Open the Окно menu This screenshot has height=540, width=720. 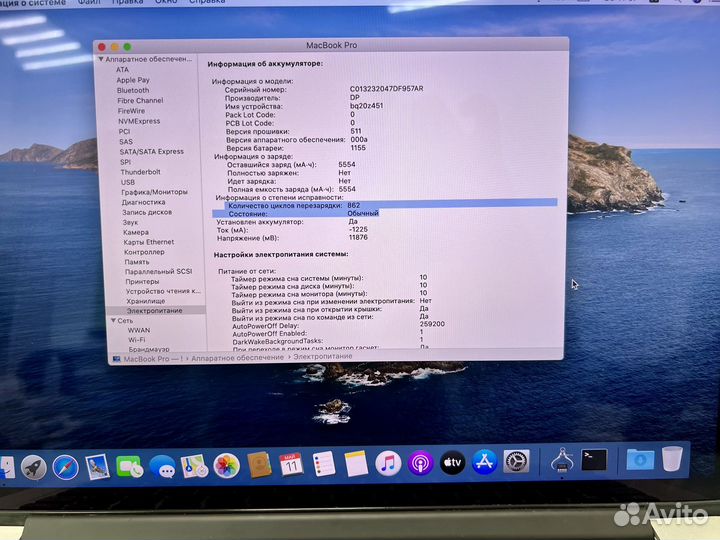click(166, 2)
